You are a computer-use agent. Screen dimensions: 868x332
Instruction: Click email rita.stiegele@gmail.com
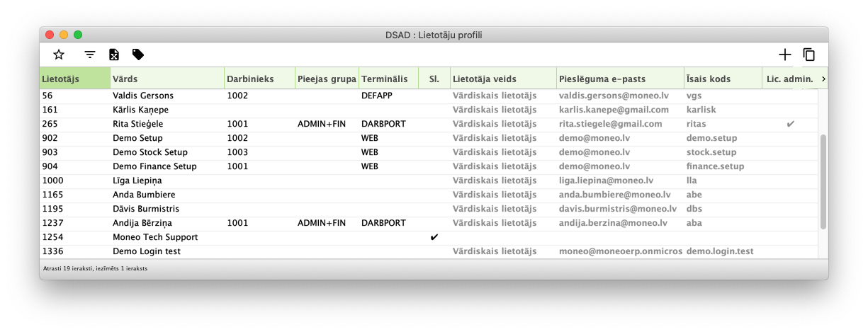coord(611,124)
